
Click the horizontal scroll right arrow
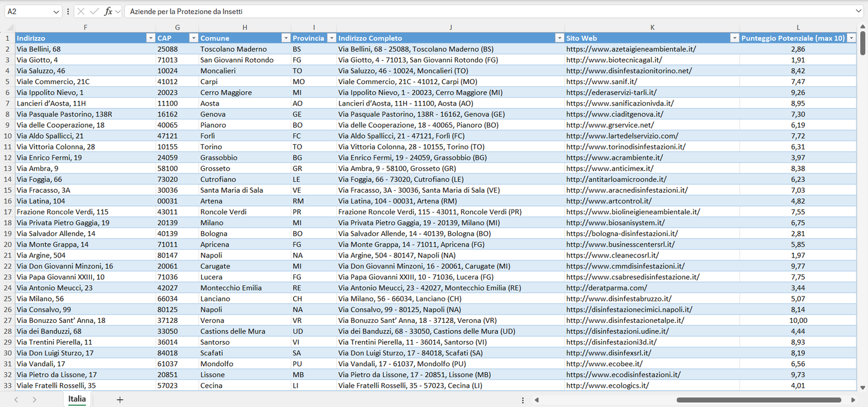(853, 400)
